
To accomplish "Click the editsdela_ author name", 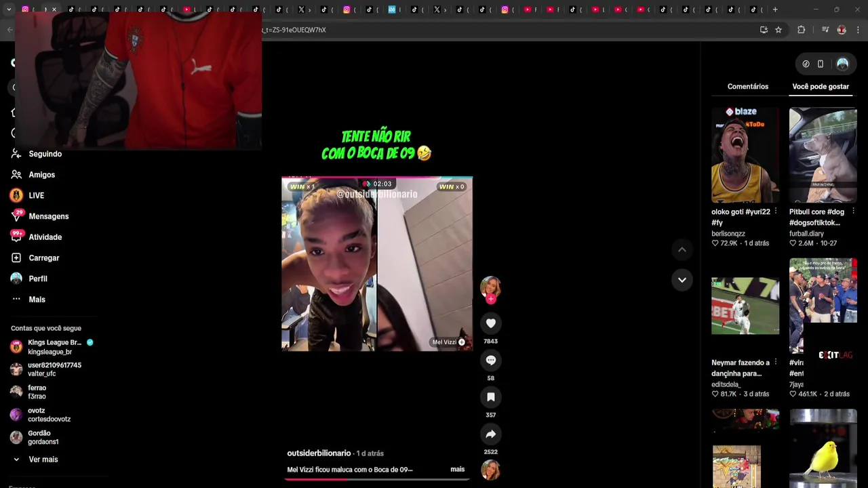I will pyautogui.click(x=726, y=384).
